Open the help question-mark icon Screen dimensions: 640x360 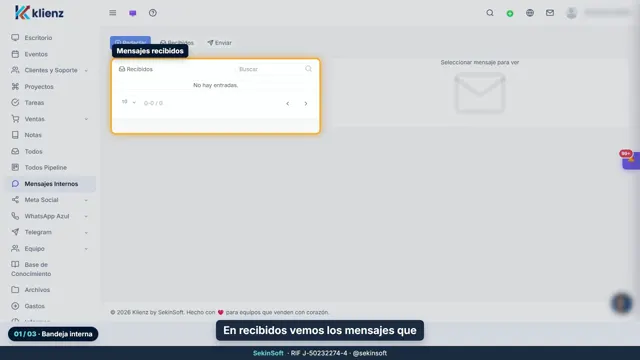153,13
